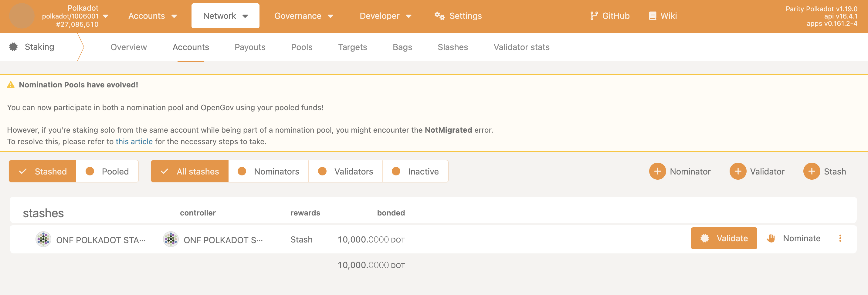Click the Staking gear icon

[x=13, y=47]
